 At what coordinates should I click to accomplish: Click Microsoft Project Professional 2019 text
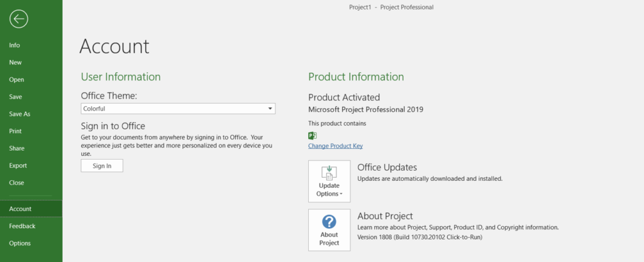click(x=365, y=109)
